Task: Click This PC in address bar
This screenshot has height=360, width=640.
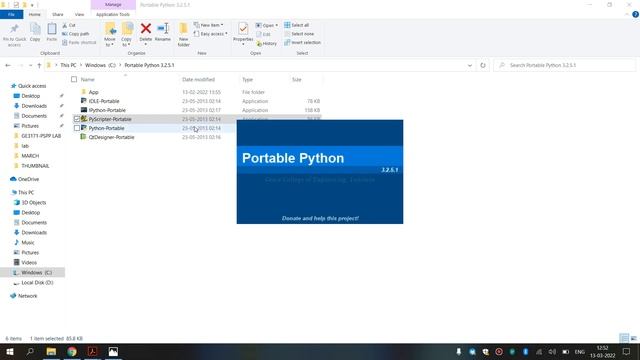Action: tap(68, 65)
